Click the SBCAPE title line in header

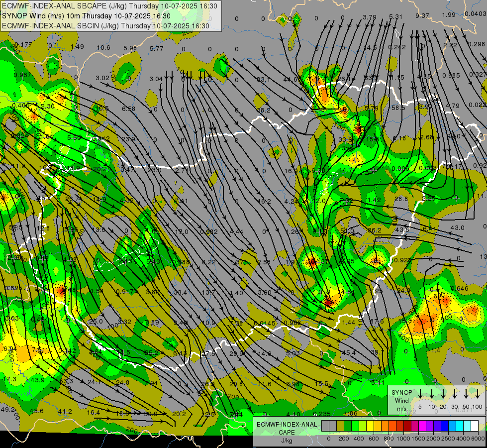109,6
